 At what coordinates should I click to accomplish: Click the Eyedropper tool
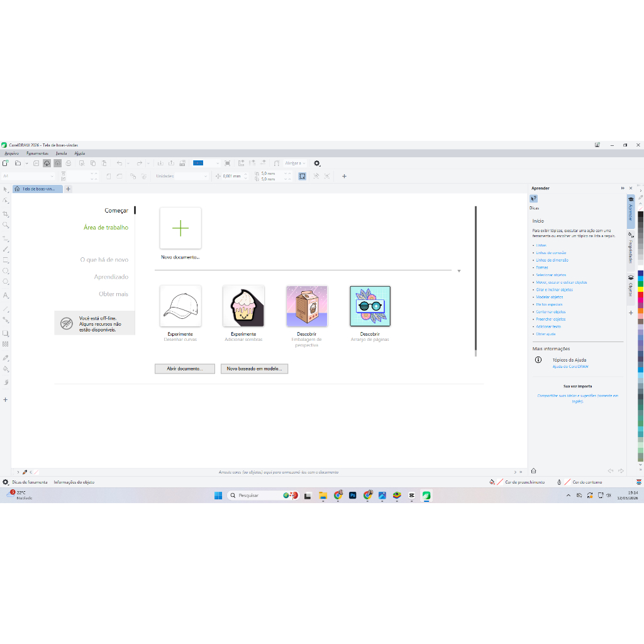pos(6,357)
